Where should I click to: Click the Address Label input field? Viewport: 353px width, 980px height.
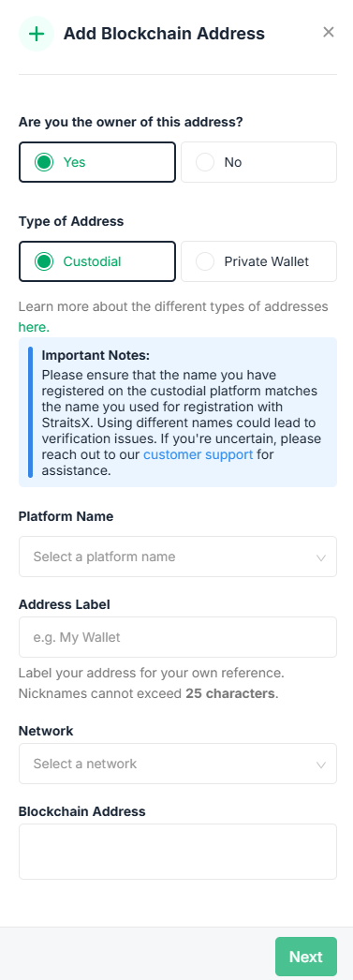coord(178,637)
